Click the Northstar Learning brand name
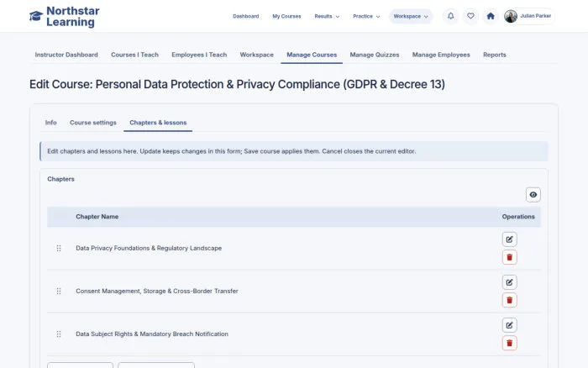Screen dimensions: 588x368 click(x=73, y=17)
